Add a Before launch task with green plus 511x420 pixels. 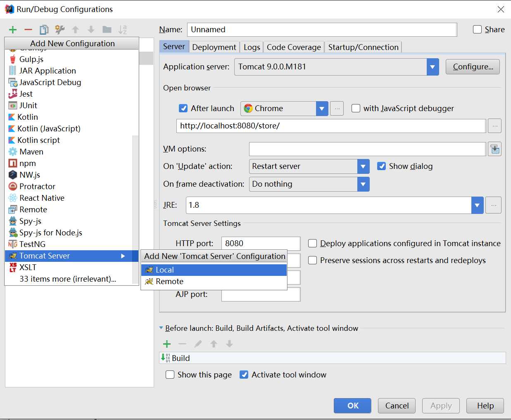167,344
